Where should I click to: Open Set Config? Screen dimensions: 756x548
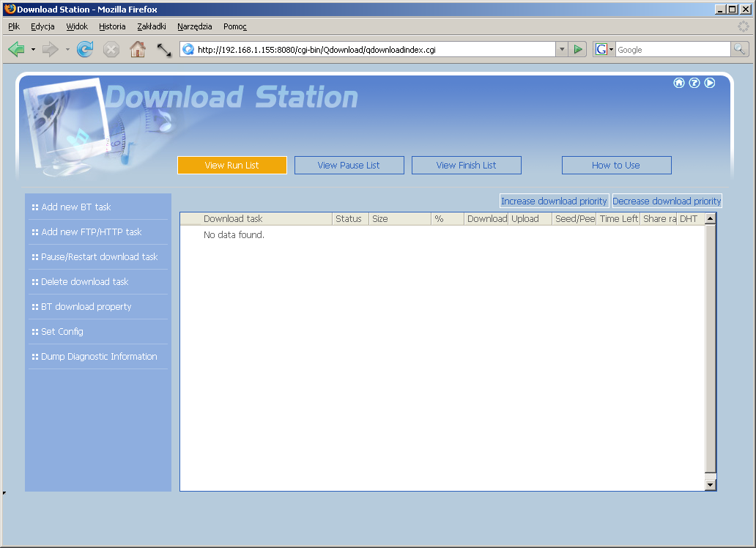click(62, 332)
